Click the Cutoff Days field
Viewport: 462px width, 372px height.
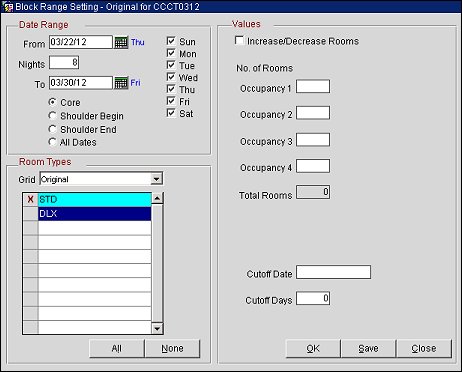tap(313, 298)
